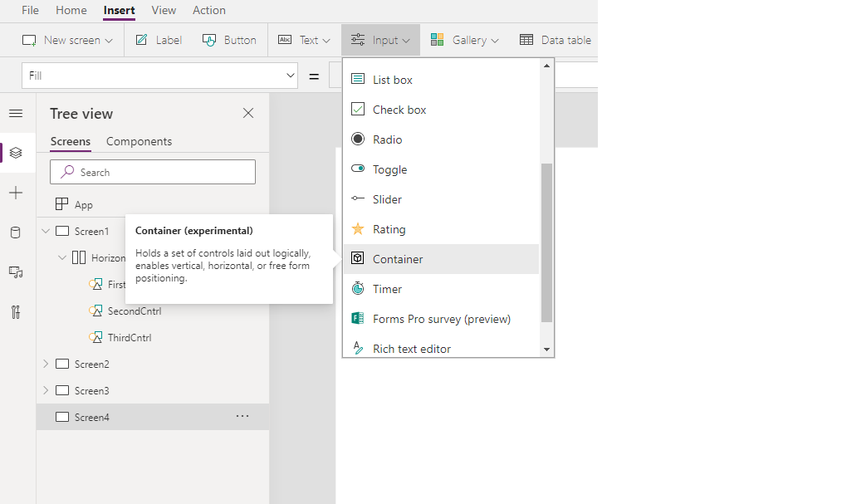Screen dimensions: 842x504
Task: Insert a Label using its ribbon icon
Action: 158,39
